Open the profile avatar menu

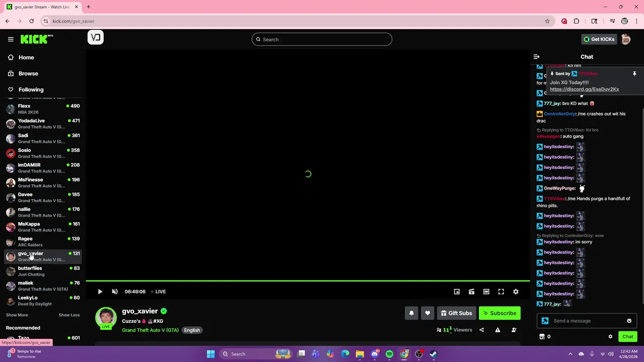tap(625, 39)
